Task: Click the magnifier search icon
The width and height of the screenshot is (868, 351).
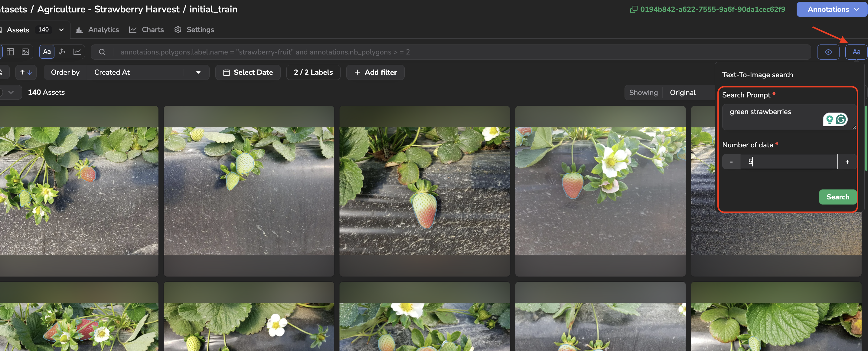Action: click(x=102, y=52)
